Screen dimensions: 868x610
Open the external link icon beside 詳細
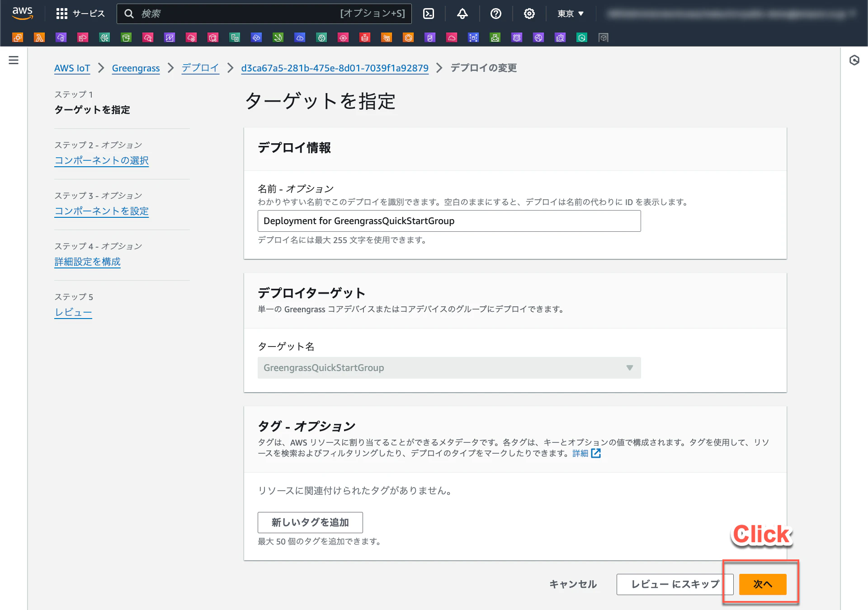tap(596, 453)
